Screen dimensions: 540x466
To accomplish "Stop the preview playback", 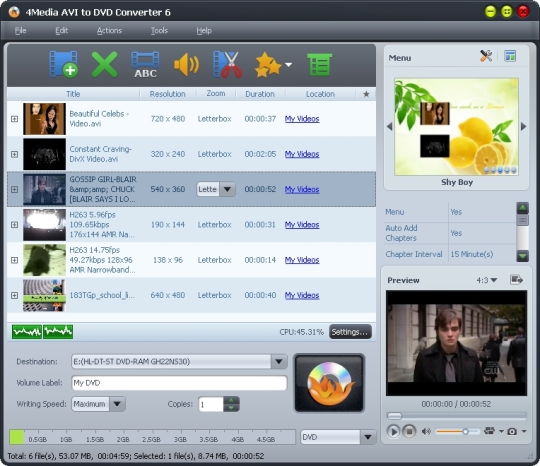I will [409, 431].
